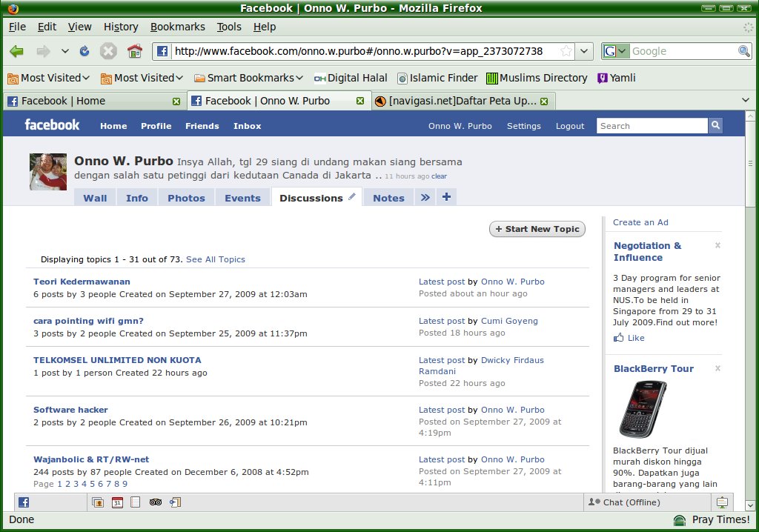Click pencil edit icon on Discussions tab
759x532 pixels.
coord(352,197)
